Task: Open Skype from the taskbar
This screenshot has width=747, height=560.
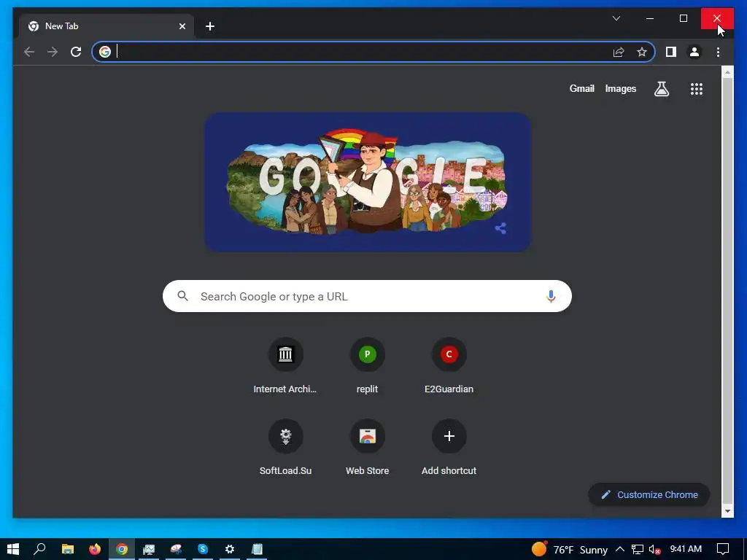Action: click(203, 549)
